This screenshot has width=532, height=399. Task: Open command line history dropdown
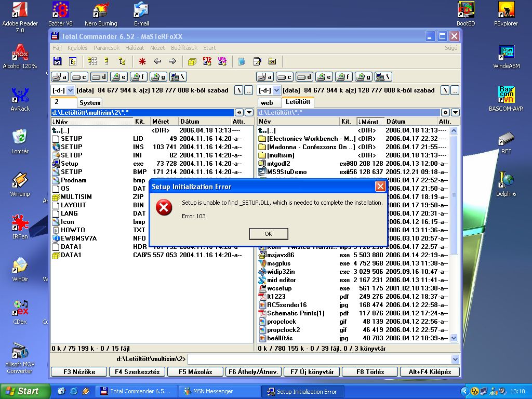point(455,360)
